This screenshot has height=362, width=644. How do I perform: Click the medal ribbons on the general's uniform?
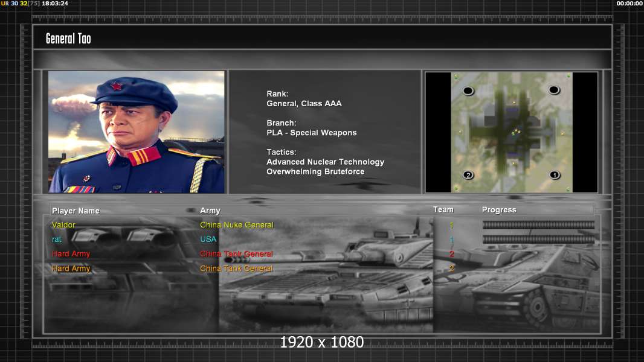click(79, 189)
